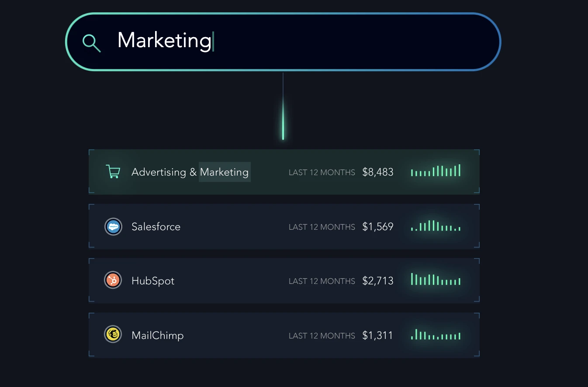Expand the Advertising & Marketing result row
This screenshot has height=387, width=588.
click(284, 171)
